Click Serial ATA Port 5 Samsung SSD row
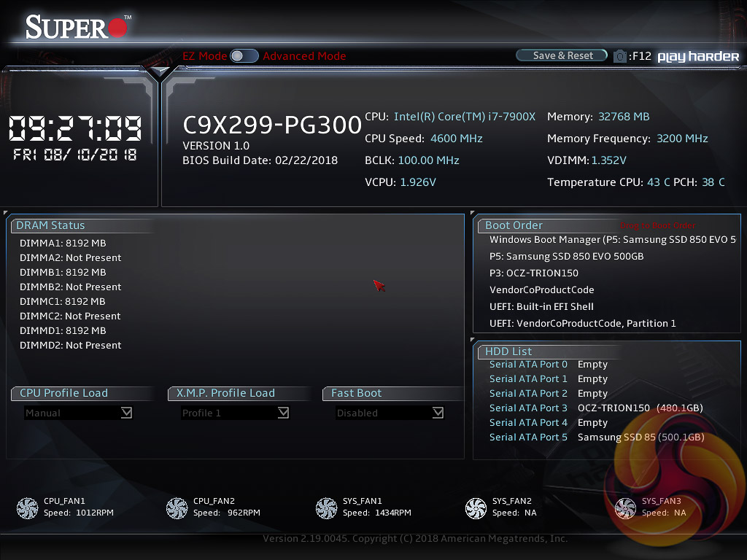The width and height of the screenshot is (747, 560). pos(597,437)
